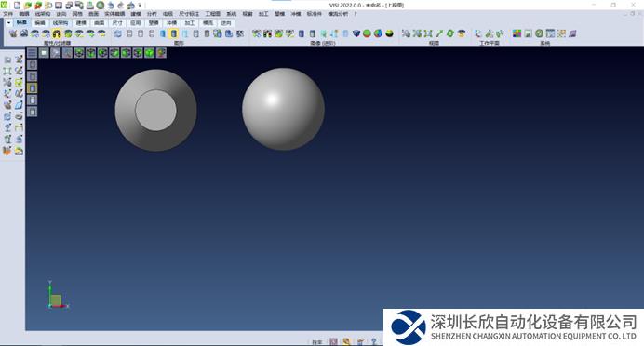Undo the last action with the blue back arrow
This screenshot has width=644, height=346.
click(111, 6)
